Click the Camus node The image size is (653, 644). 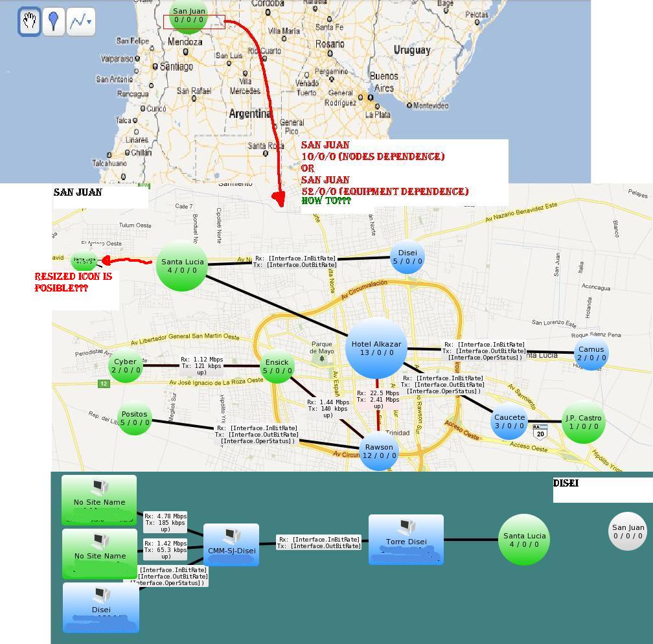591,353
